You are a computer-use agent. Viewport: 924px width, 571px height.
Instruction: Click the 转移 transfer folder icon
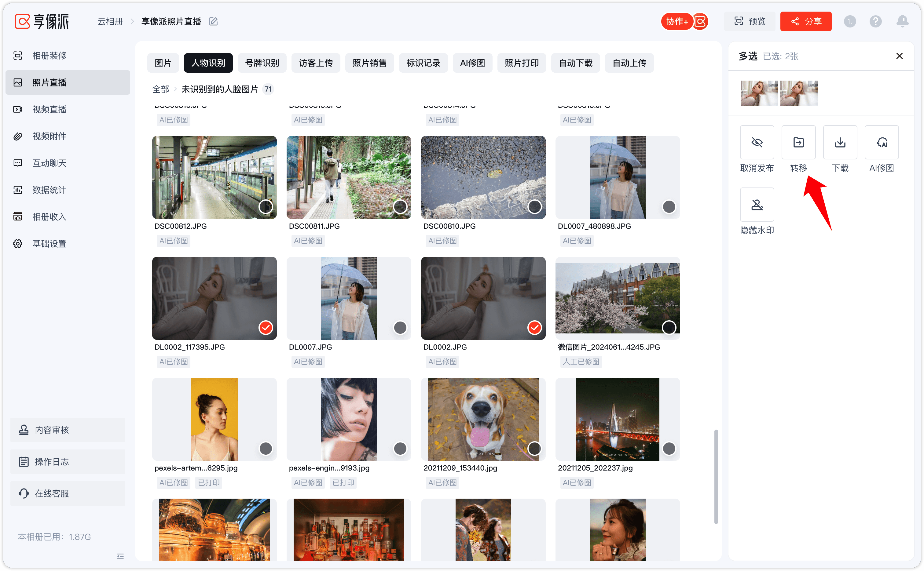798,142
